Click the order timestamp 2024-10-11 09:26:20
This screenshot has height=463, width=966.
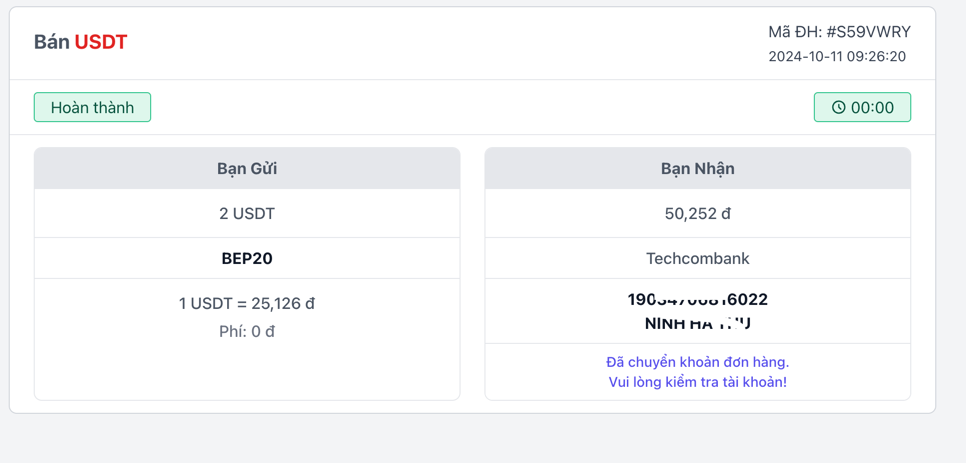point(837,57)
